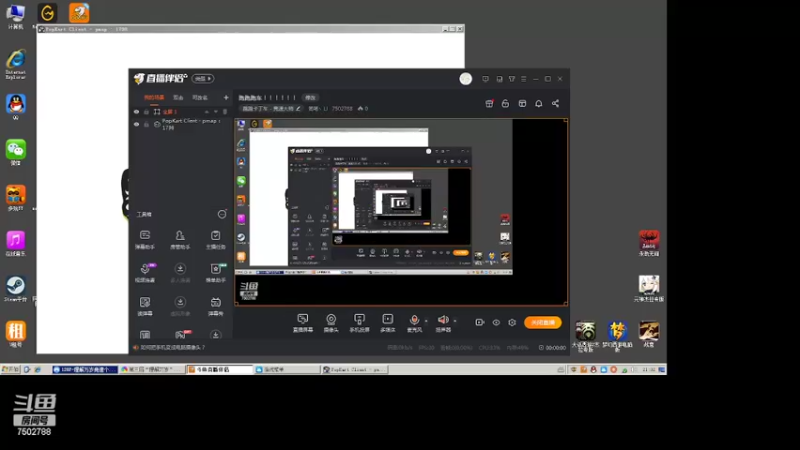Image resolution: width=800 pixels, height=450 pixels.
Task: Open the help link about phone camera
Action: coord(173,347)
